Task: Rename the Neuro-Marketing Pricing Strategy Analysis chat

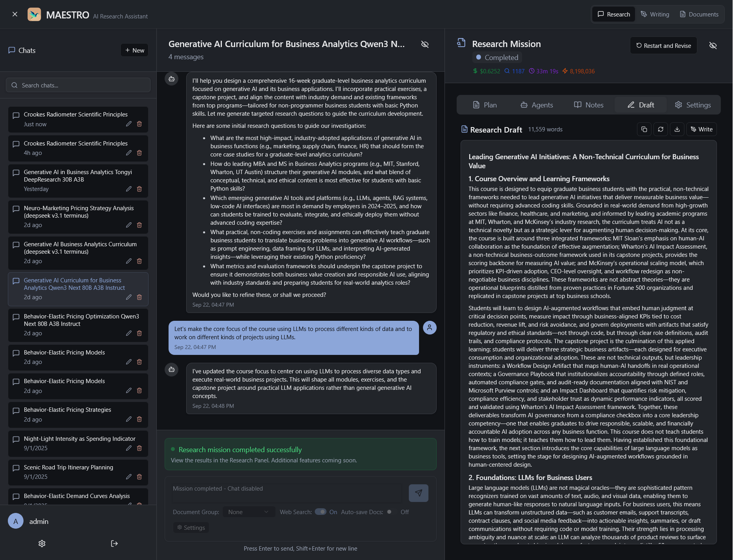Action: point(129,225)
